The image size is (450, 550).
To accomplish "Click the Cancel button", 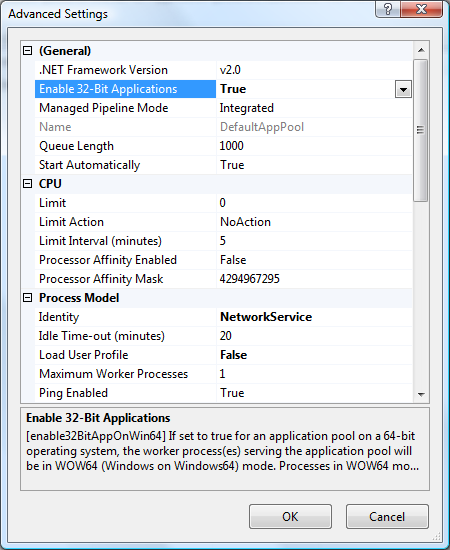I will [x=387, y=517].
